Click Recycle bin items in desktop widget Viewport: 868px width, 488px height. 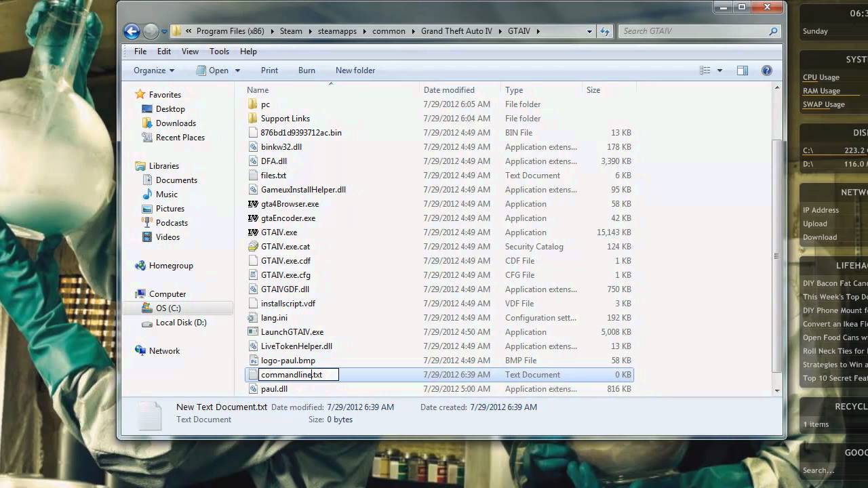[x=816, y=424]
